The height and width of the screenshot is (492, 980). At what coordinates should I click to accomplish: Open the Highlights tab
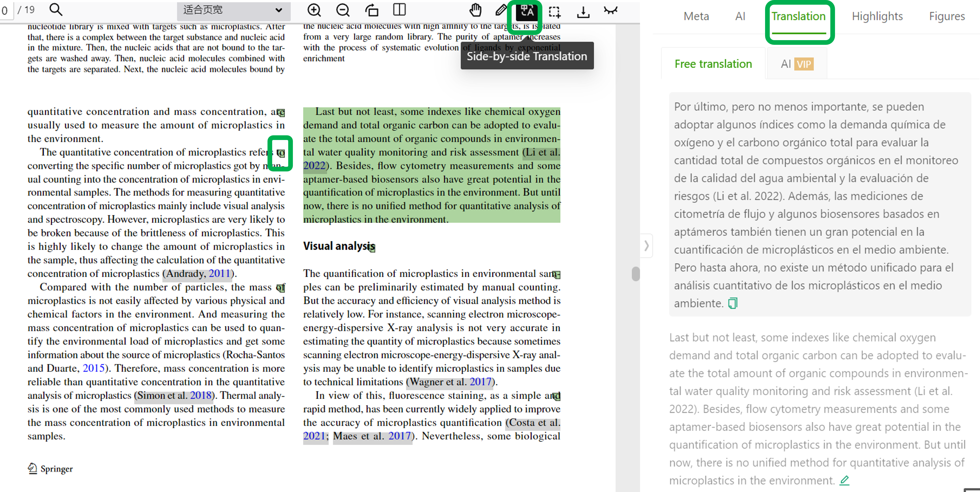tap(877, 16)
